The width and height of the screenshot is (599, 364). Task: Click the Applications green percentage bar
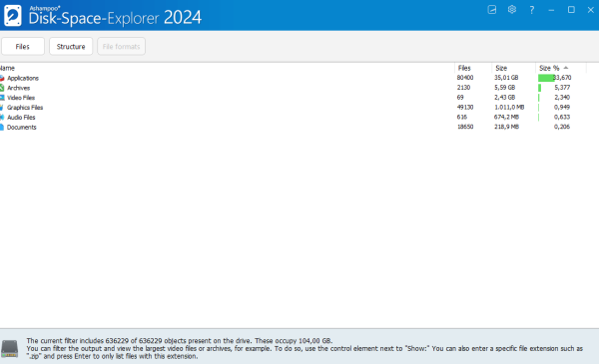[546, 78]
